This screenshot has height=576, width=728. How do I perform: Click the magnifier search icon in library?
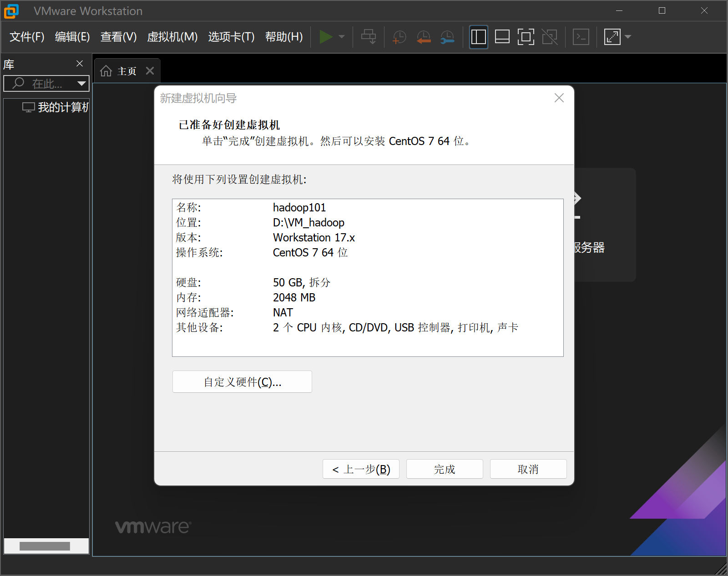point(18,83)
